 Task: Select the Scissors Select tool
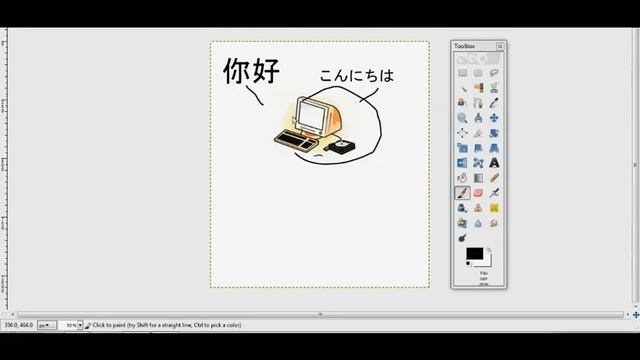click(494, 88)
